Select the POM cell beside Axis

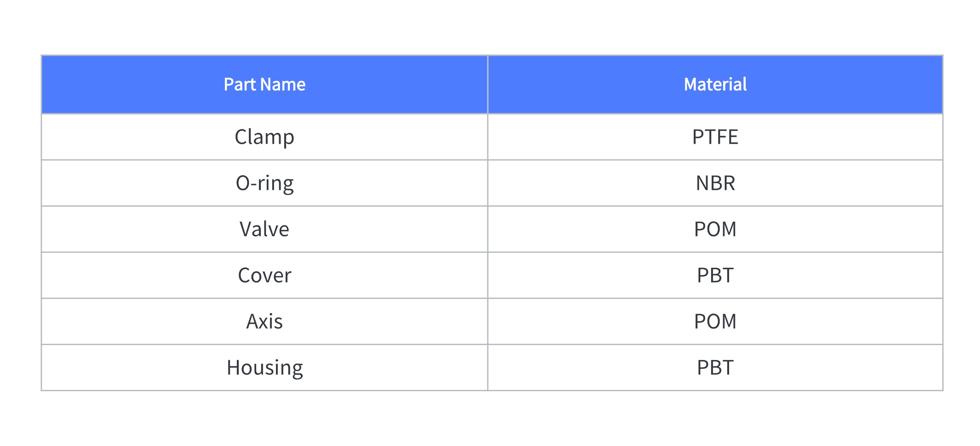(715, 322)
